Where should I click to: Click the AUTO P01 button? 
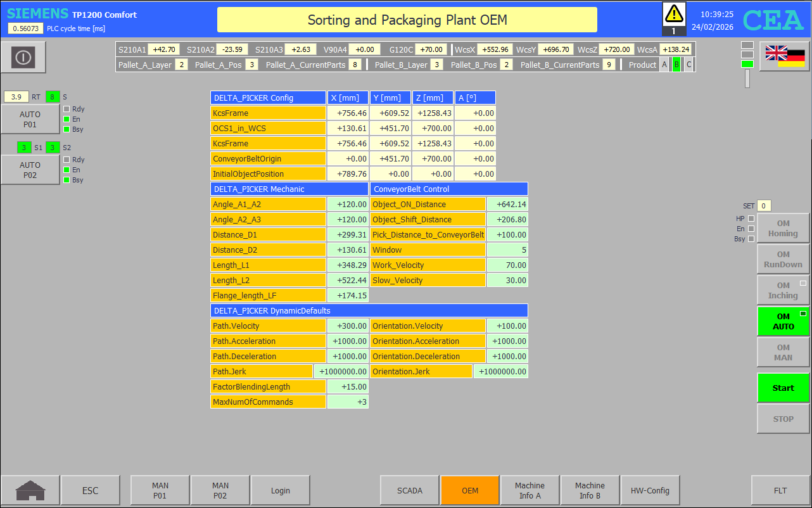point(30,120)
